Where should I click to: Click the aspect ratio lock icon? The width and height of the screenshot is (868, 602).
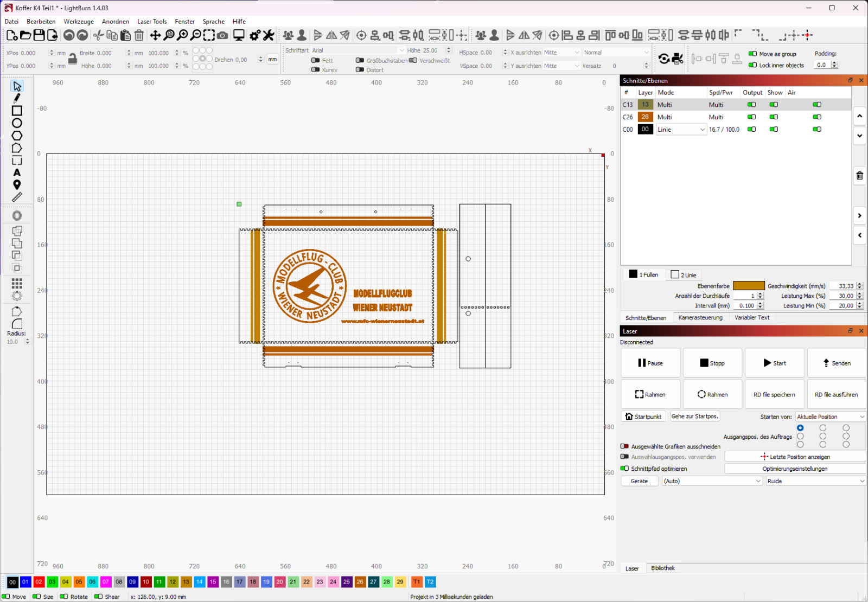(72, 59)
